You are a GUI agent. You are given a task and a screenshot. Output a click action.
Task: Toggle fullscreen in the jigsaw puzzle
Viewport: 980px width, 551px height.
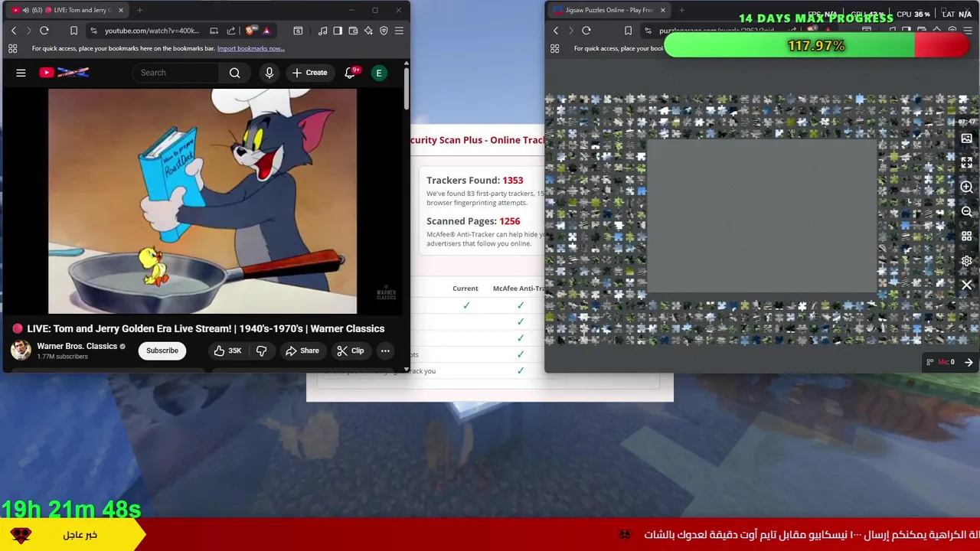coord(966,163)
